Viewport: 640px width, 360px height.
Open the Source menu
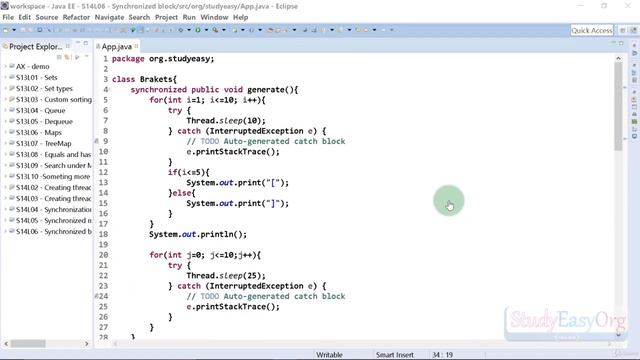tap(47, 17)
